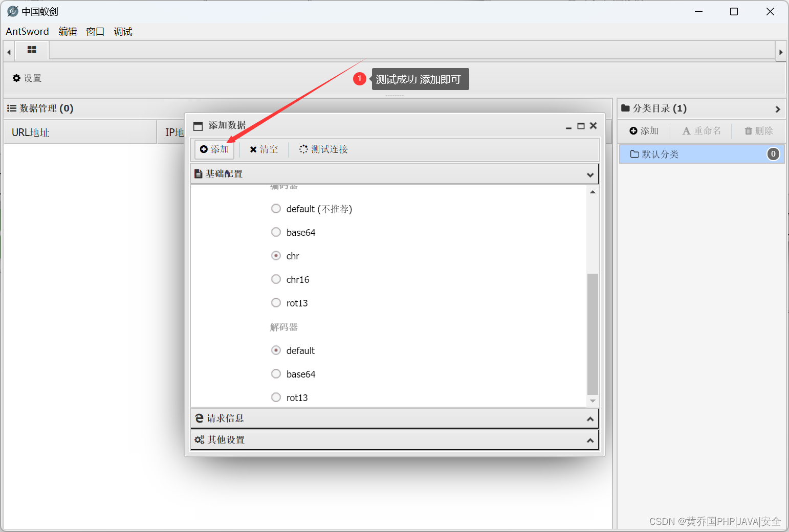Click 清空 to clear form
This screenshot has height=532, width=789.
tap(264, 149)
